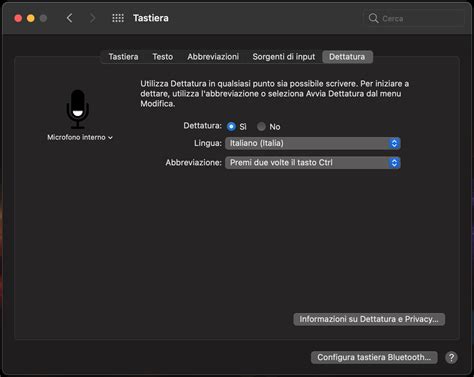Click the Abbreviazione: field label

[x=194, y=162]
